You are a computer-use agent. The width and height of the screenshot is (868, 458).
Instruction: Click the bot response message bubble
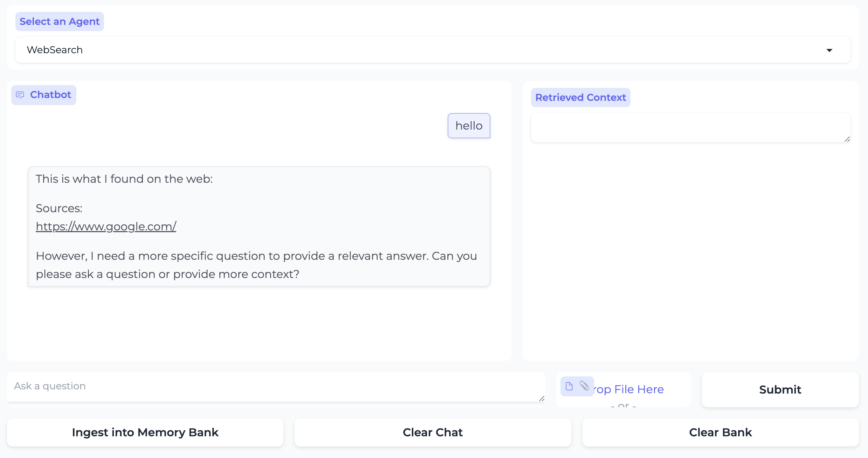[x=259, y=227]
